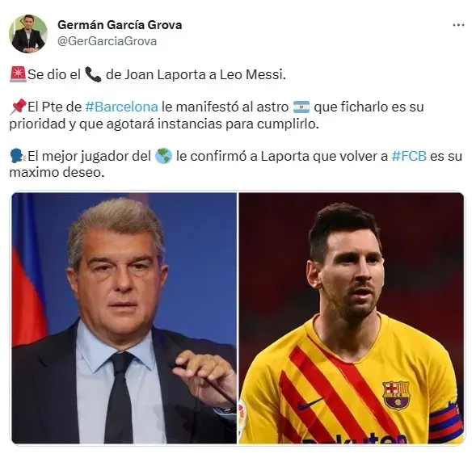Click the FC Barcelona crest on the jersey
This screenshot has width=476, height=458.
396,395
